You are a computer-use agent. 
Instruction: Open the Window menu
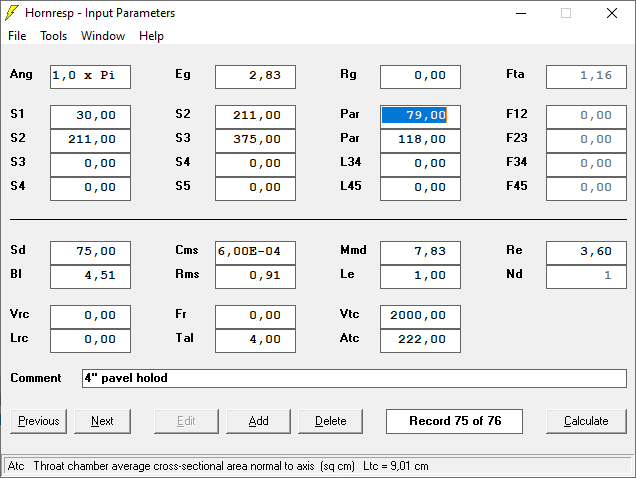[103, 36]
